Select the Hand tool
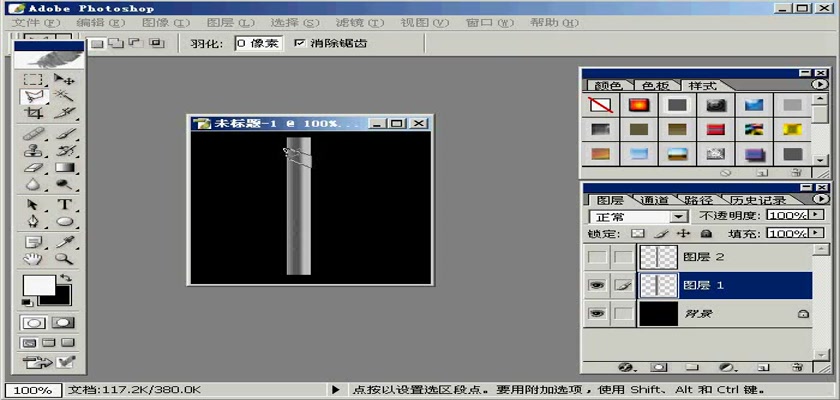The height and width of the screenshot is (400, 840). click(x=33, y=259)
